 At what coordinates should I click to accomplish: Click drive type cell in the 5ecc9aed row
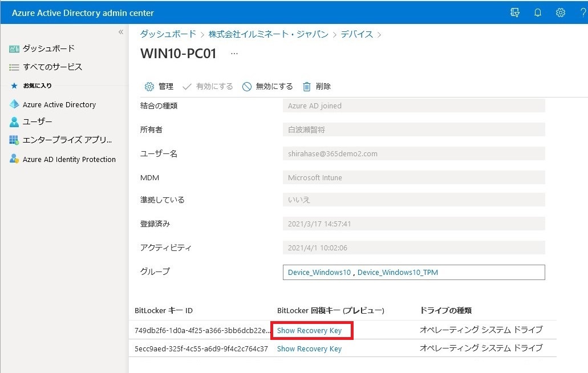click(481, 348)
